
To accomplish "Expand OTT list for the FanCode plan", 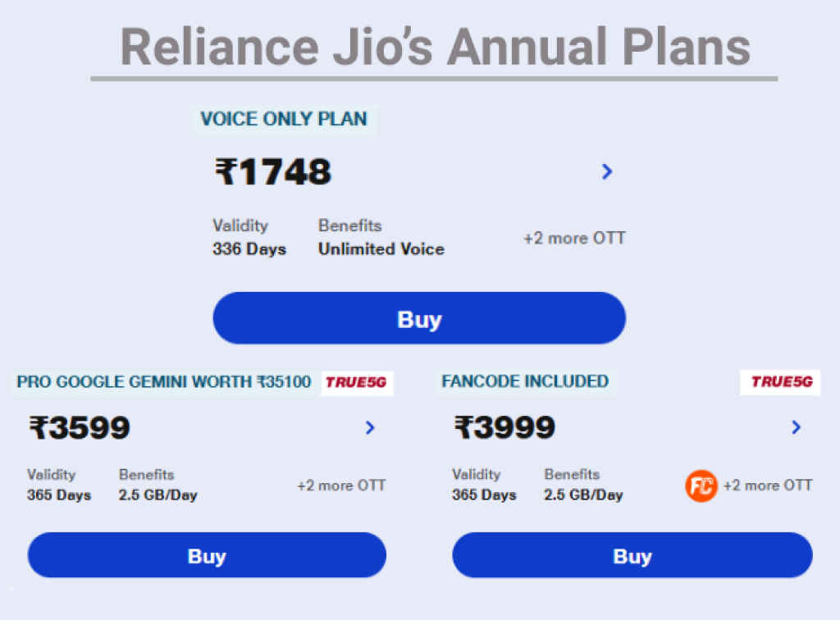I will tap(769, 486).
